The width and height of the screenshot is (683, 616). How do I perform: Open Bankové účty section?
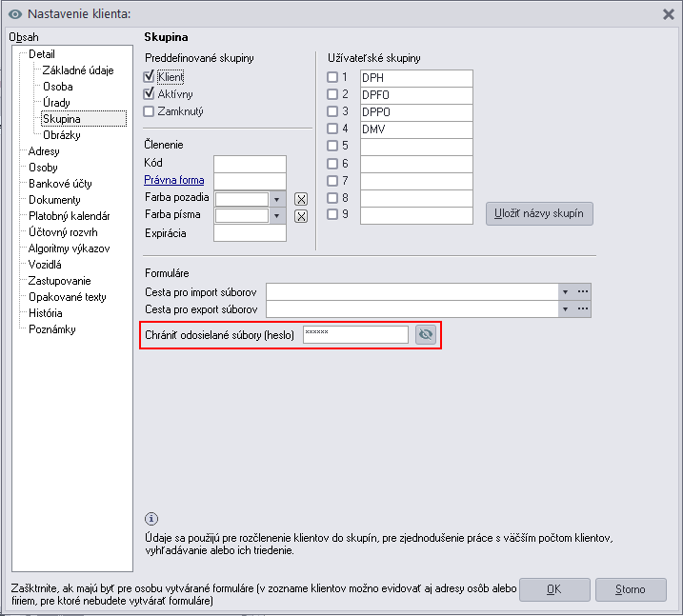click(x=60, y=183)
